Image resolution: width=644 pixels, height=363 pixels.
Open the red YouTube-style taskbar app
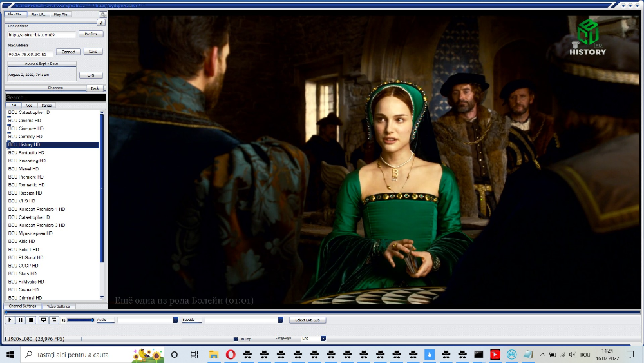click(x=495, y=355)
